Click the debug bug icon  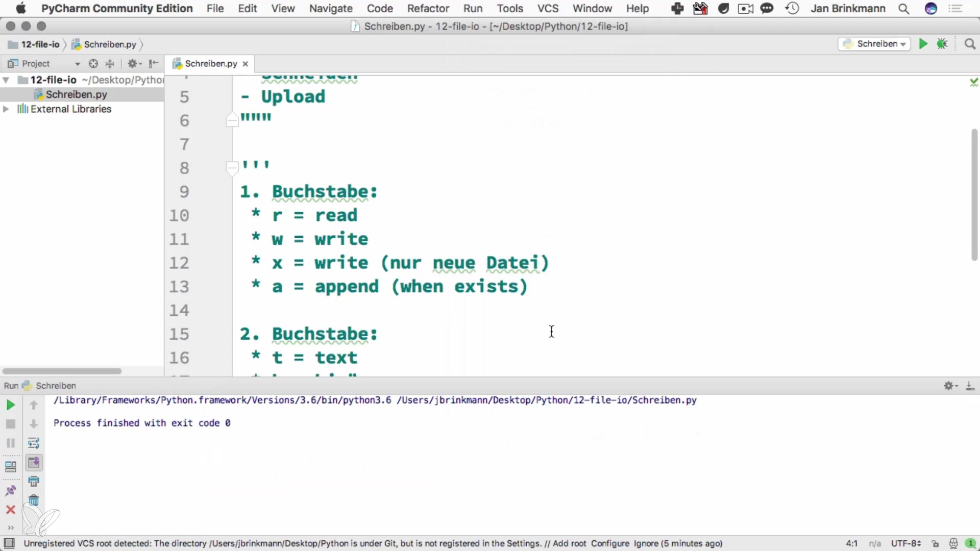point(942,44)
